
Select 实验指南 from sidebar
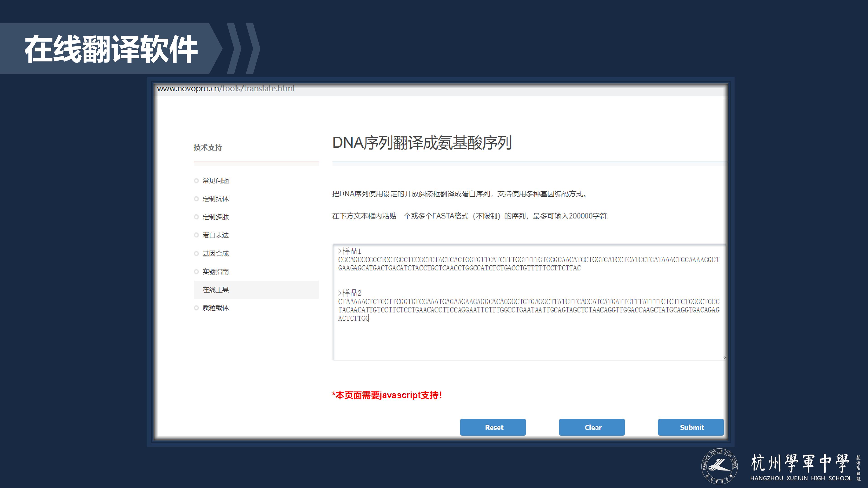pyautogui.click(x=215, y=271)
